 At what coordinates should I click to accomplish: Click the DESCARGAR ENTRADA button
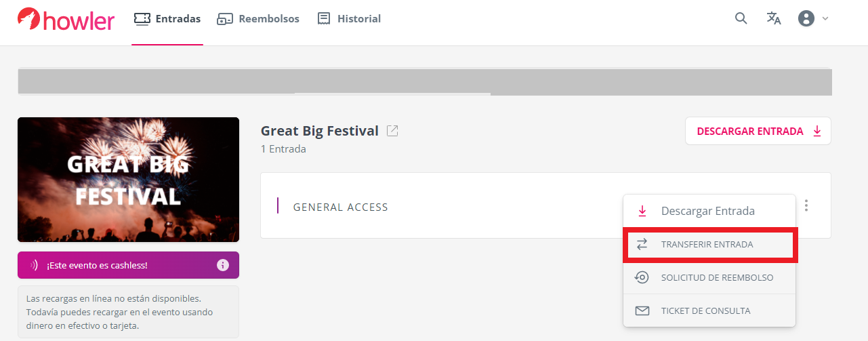[x=758, y=131]
